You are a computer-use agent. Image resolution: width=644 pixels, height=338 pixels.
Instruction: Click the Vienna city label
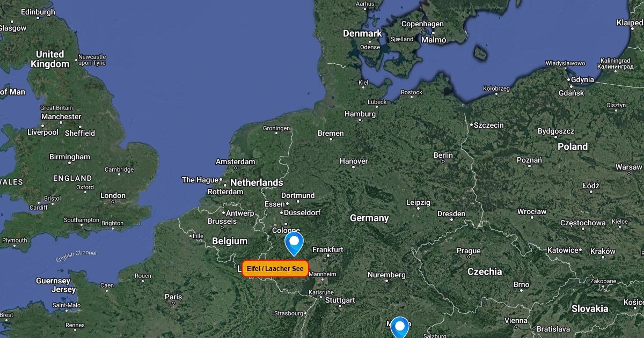click(516, 320)
